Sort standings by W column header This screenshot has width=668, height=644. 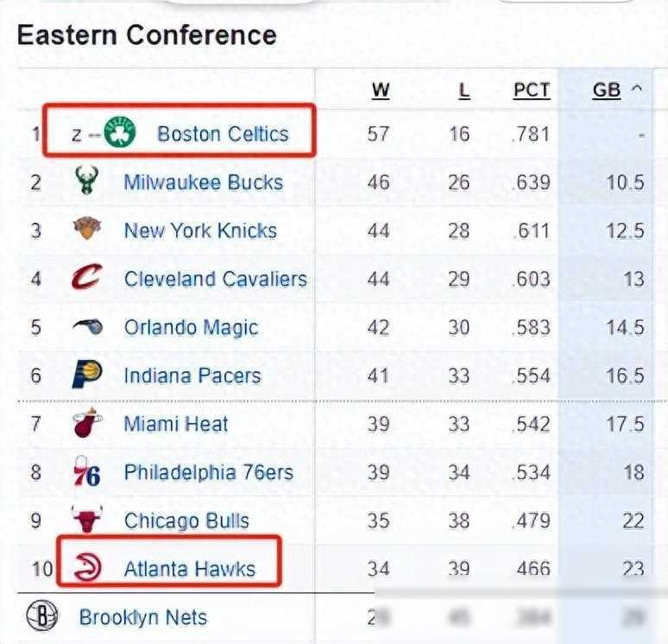(381, 90)
